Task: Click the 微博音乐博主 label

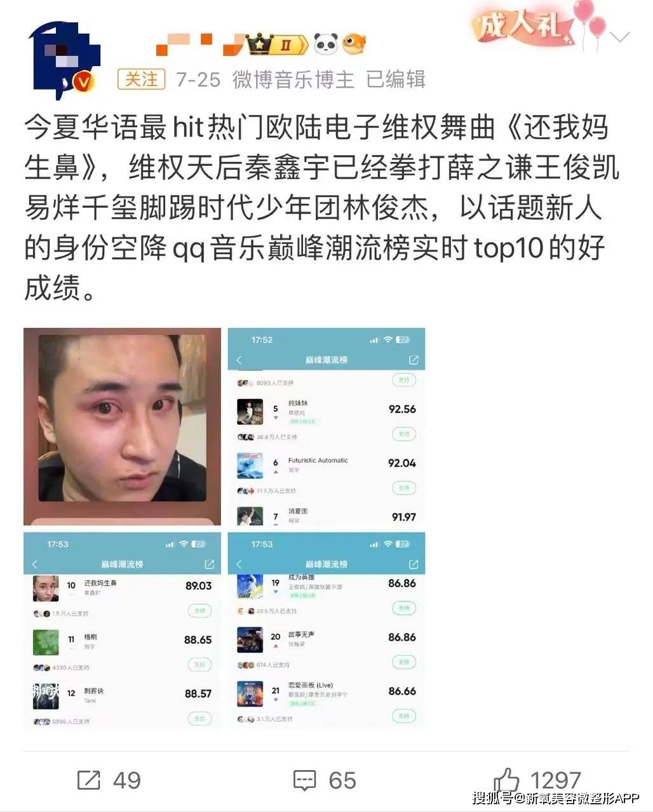Action: click(x=293, y=79)
